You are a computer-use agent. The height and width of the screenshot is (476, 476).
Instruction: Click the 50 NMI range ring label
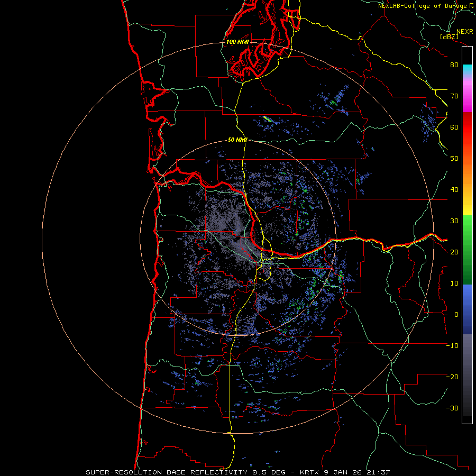tap(237, 140)
